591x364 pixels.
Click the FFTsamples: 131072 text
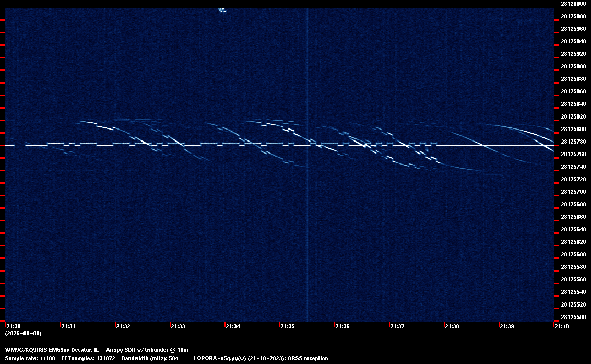point(88,358)
